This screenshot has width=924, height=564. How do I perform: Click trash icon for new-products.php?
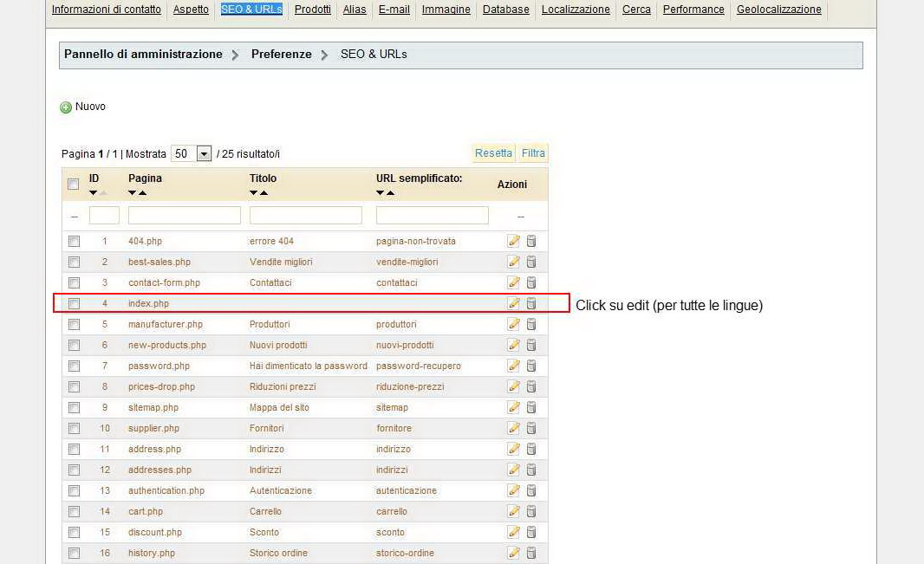531,345
